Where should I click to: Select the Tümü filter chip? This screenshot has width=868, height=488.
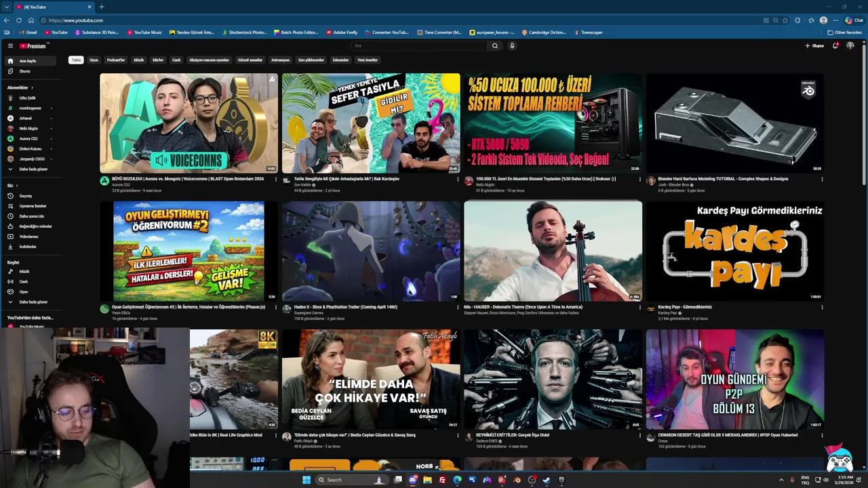tap(76, 60)
